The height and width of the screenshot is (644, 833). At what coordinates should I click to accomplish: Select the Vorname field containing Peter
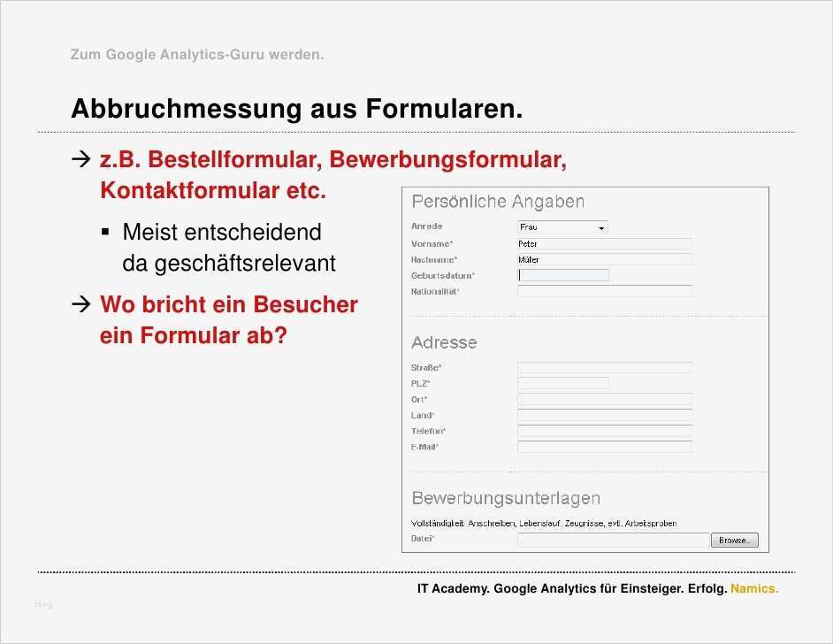pyautogui.click(x=604, y=243)
